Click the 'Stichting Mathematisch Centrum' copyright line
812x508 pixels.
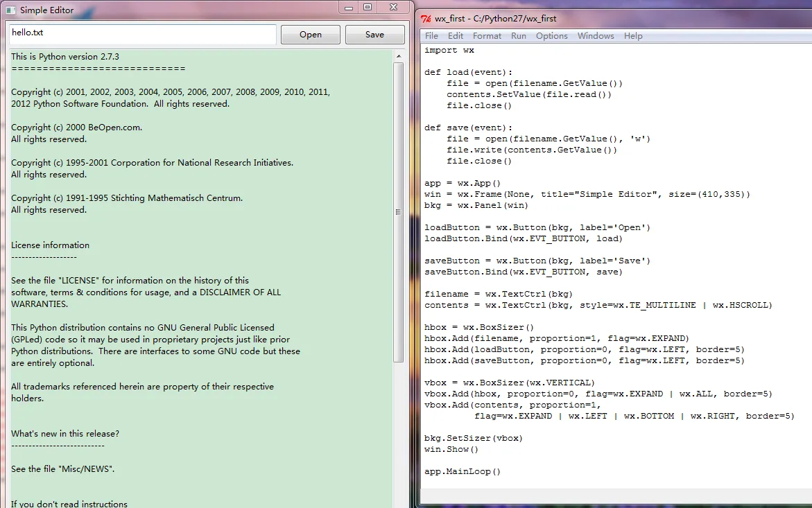pyautogui.click(x=127, y=198)
